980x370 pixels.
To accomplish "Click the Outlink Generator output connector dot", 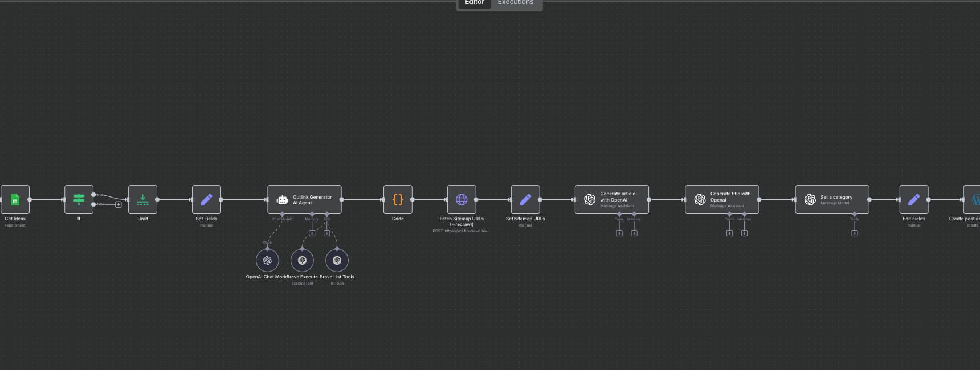I will pos(342,199).
